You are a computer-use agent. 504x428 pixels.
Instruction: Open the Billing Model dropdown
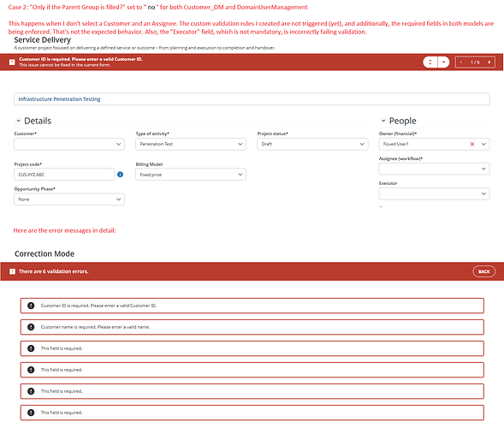[x=191, y=175]
